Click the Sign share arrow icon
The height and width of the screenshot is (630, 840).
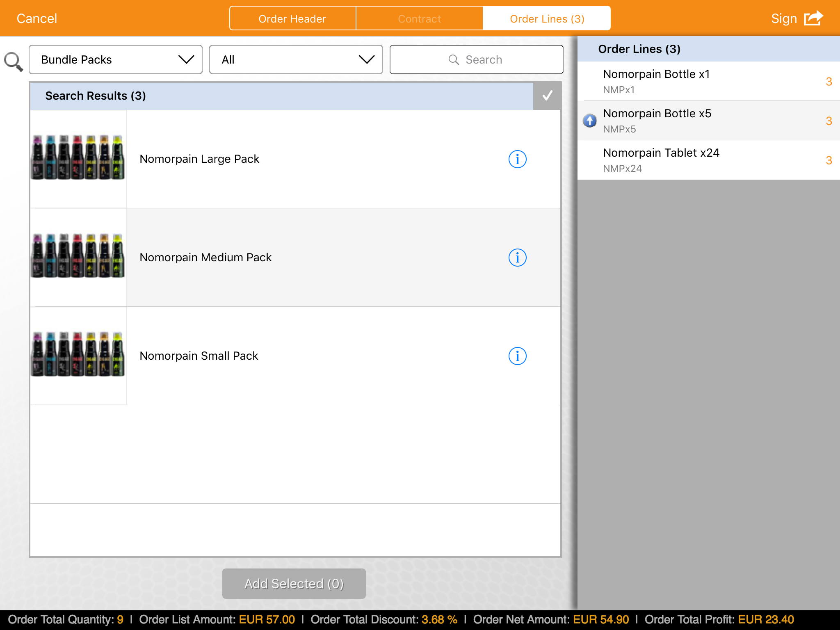tap(813, 18)
